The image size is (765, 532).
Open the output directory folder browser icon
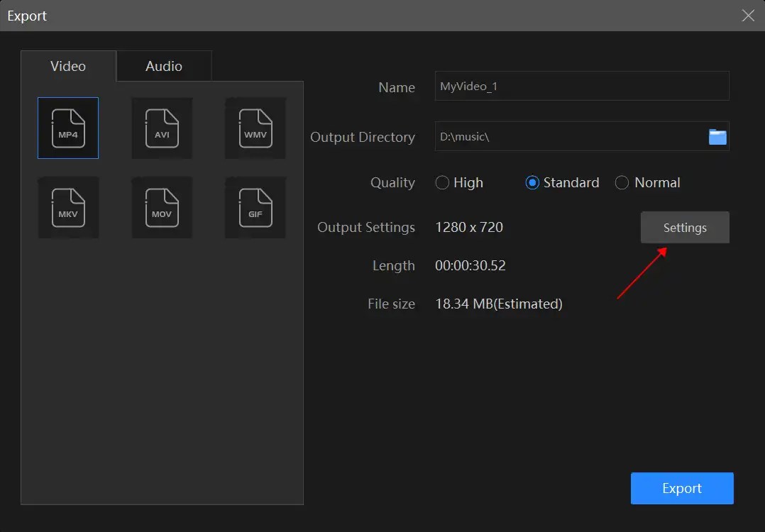717,136
